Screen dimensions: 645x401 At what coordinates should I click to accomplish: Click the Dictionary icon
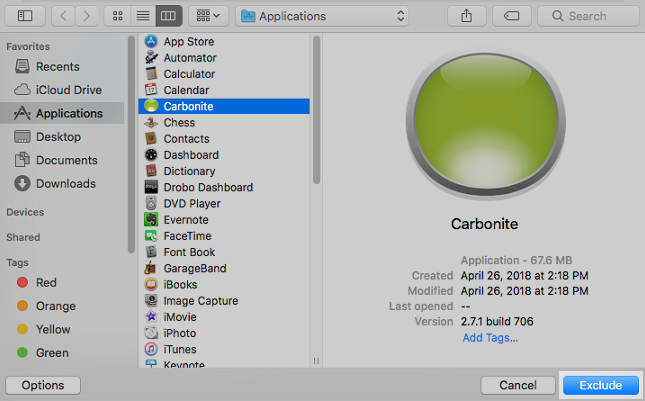point(151,171)
